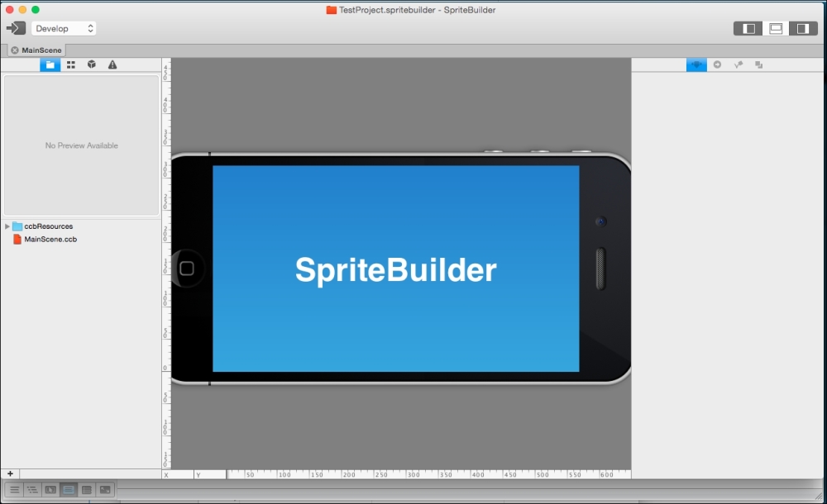Select the MainScene.ccb file
827x504 pixels.
point(50,238)
